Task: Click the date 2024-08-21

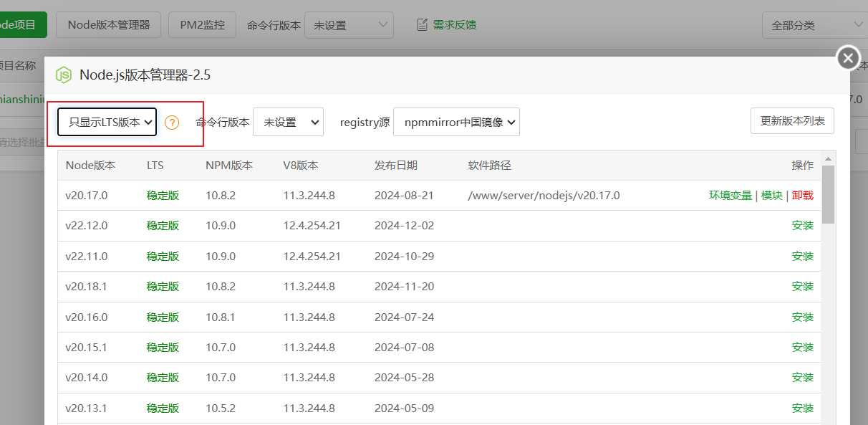Action: 405,195
